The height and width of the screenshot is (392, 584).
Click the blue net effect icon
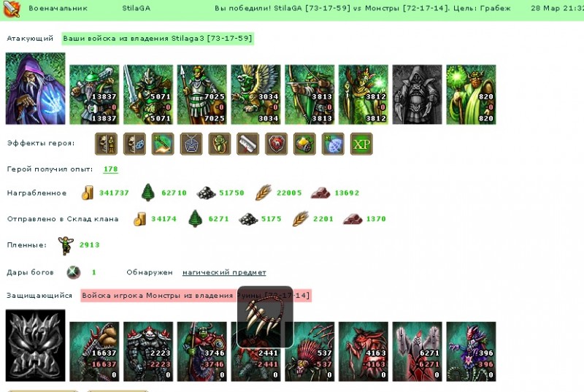click(x=333, y=144)
